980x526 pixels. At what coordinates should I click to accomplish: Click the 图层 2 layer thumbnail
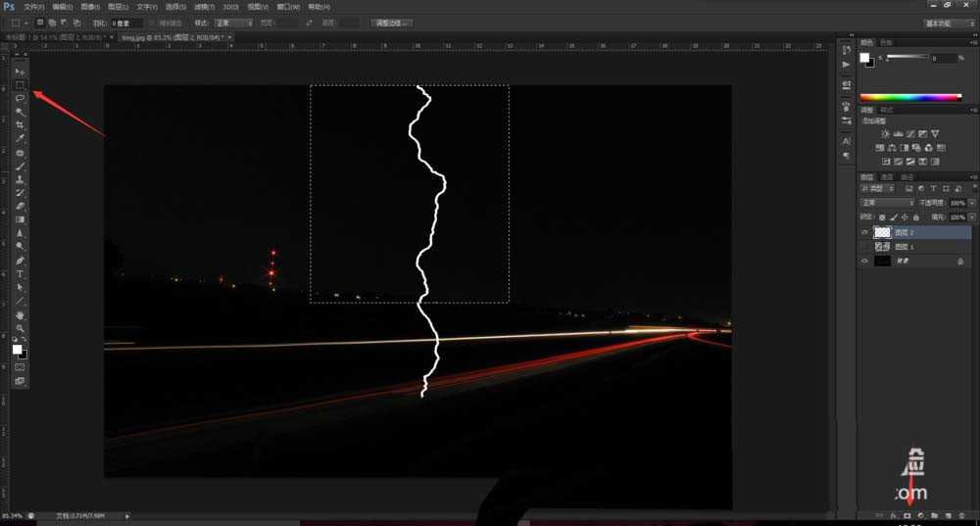(x=882, y=233)
